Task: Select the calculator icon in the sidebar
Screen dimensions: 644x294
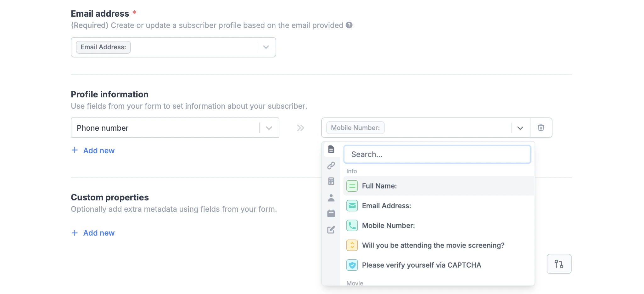Action: click(331, 182)
